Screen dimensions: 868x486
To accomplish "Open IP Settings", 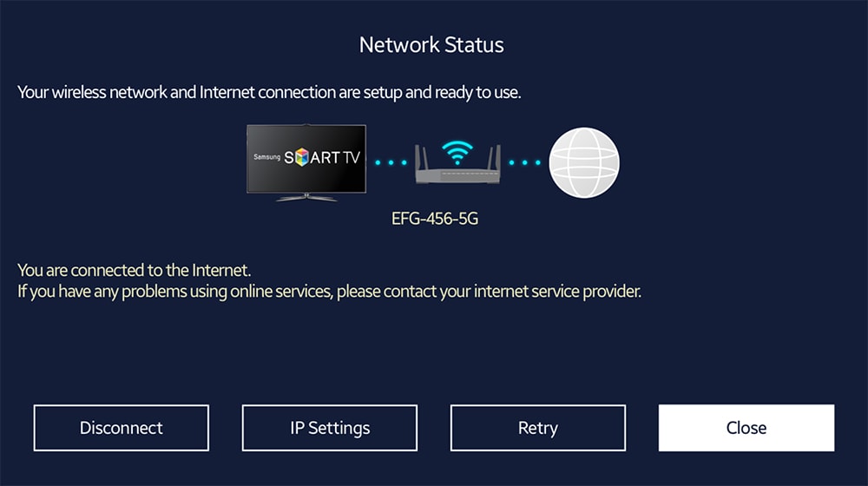I will (330, 428).
